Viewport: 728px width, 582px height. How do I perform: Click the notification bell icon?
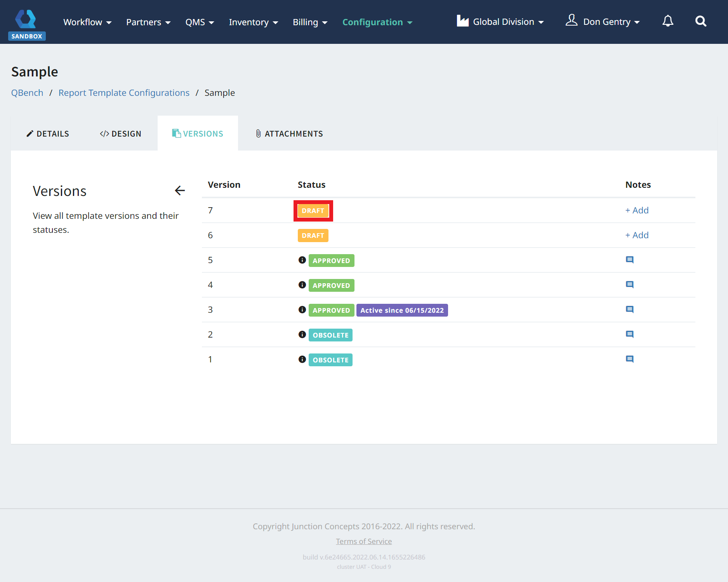(x=667, y=21)
